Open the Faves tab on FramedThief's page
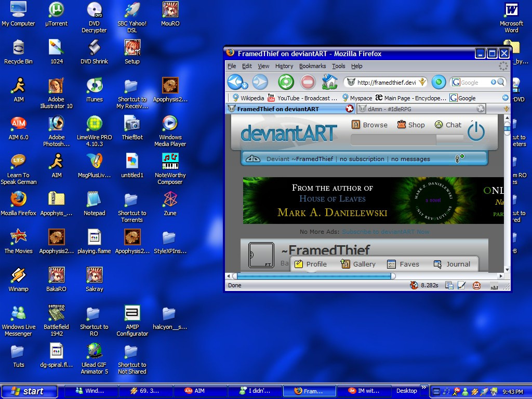 click(x=403, y=264)
